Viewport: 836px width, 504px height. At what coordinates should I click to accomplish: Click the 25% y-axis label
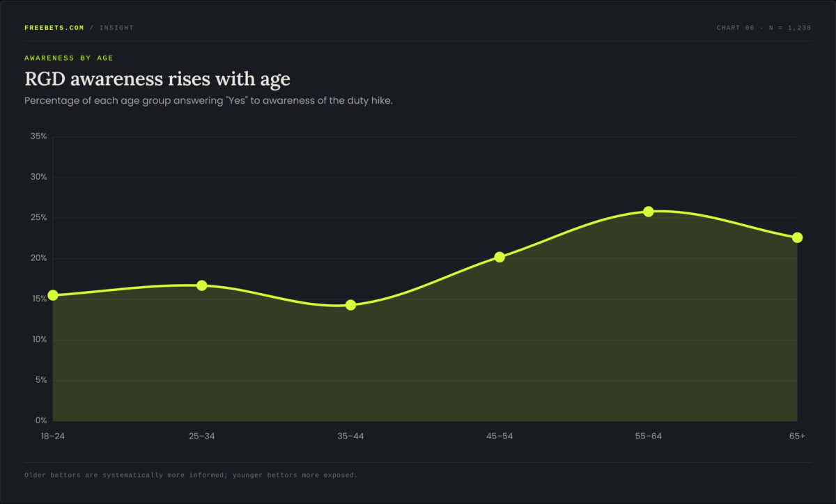coord(39,218)
